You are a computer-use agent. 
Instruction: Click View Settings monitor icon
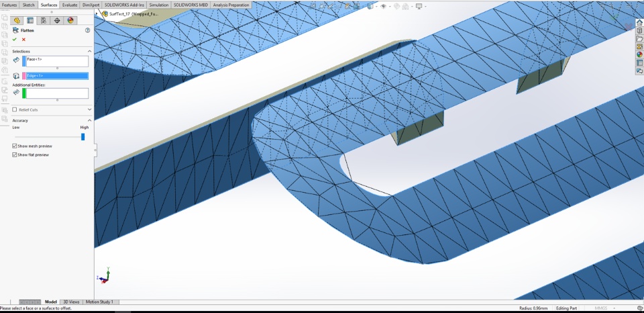(419, 6)
